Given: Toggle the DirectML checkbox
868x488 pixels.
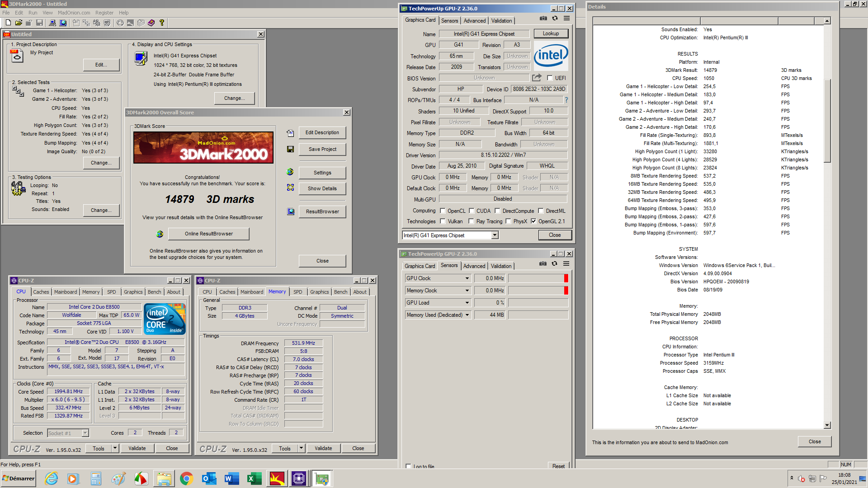Looking at the screenshot, I should pos(541,211).
